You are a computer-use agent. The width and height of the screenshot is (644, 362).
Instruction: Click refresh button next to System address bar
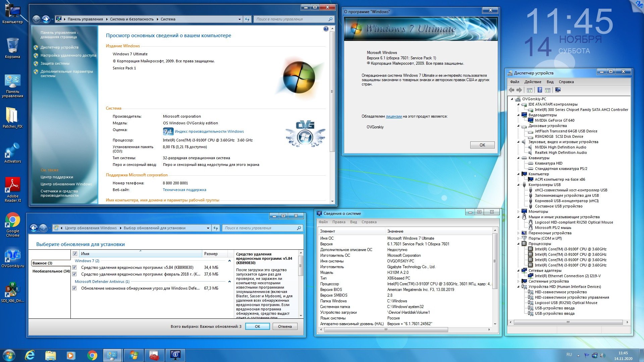click(247, 19)
